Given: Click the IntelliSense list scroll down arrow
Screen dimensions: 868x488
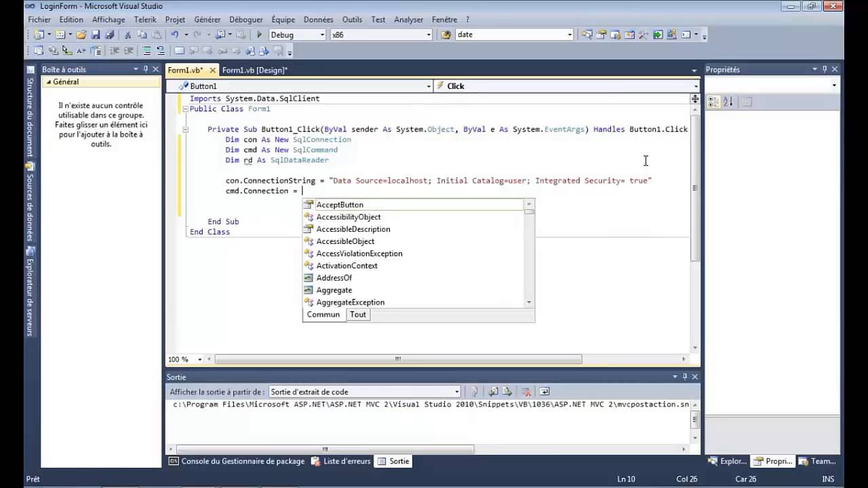Looking at the screenshot, I should click(x=530, y=302).
